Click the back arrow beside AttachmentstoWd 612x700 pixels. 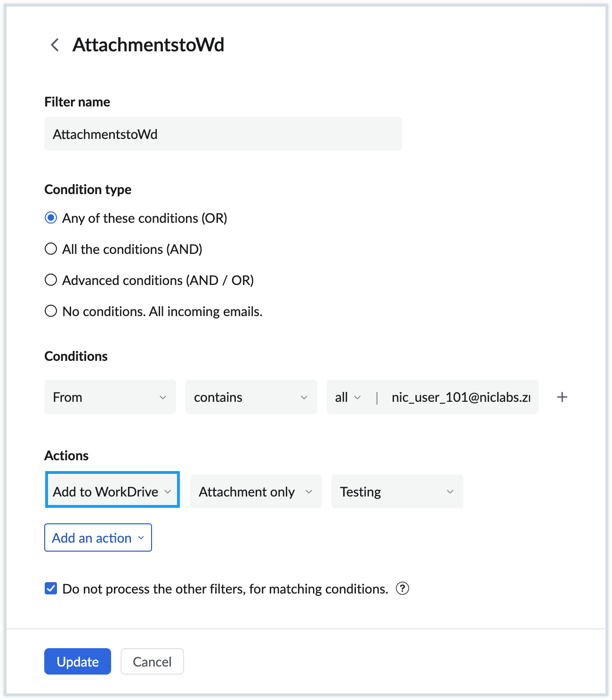(x=54, y=45)
